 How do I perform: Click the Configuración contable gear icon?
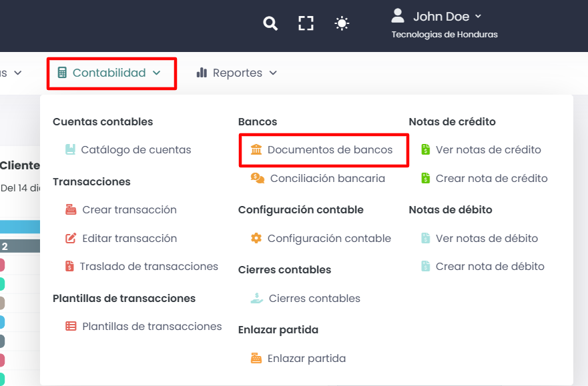coord(256,238)
